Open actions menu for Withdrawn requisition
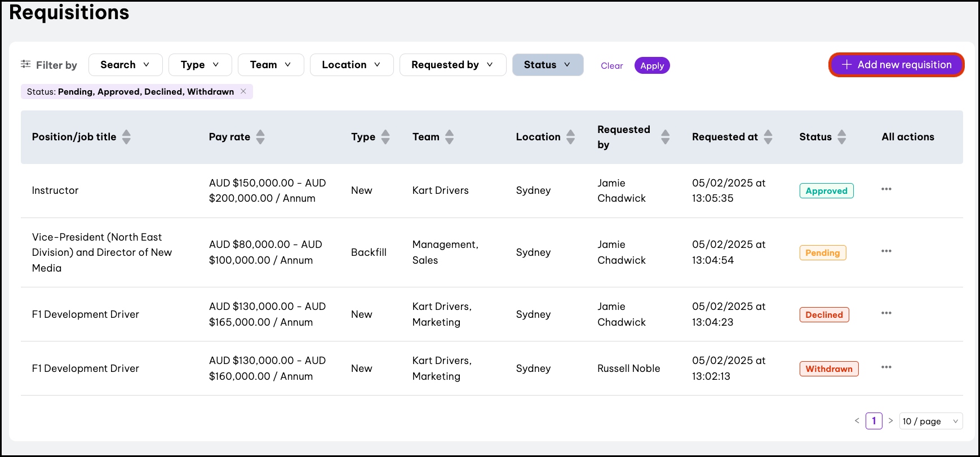 pyautogui.click(x=886, y=367)
